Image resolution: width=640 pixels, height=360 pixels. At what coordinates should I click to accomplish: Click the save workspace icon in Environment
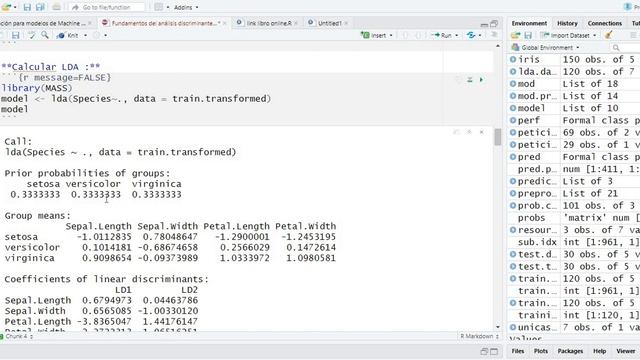coord(528,36)
